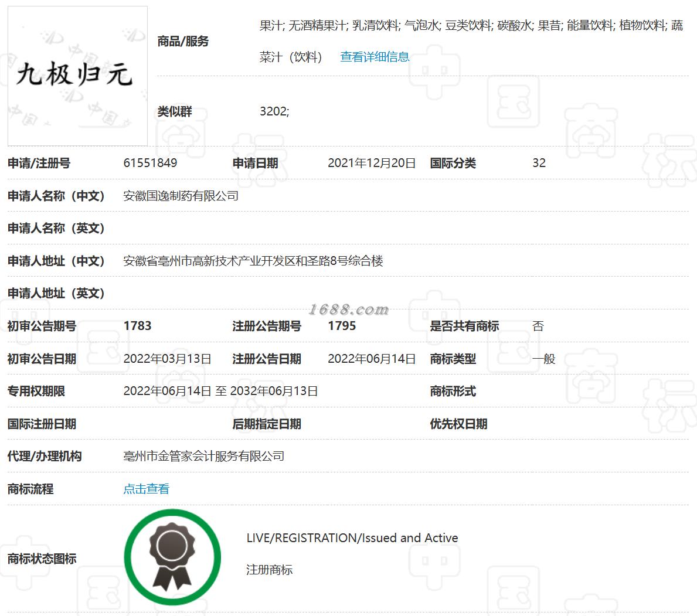The image size is (697, 616).
Task: Click the 国际分类 label
Action: pos(453,163)
